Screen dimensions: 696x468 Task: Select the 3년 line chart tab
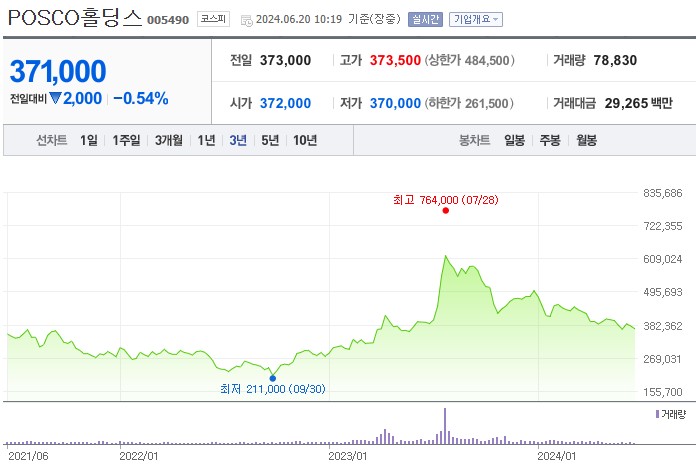[x=238, y=140]
